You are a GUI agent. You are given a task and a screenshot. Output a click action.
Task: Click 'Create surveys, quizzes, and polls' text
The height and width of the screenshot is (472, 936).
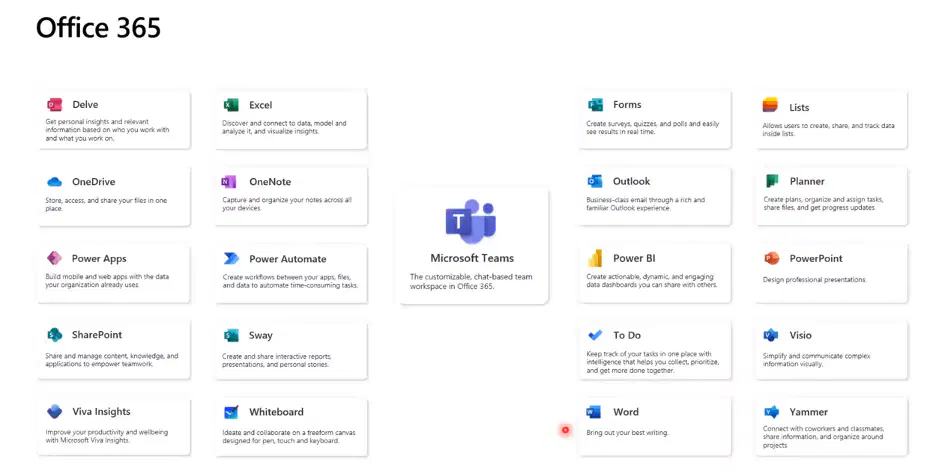[x=652, y=128]
